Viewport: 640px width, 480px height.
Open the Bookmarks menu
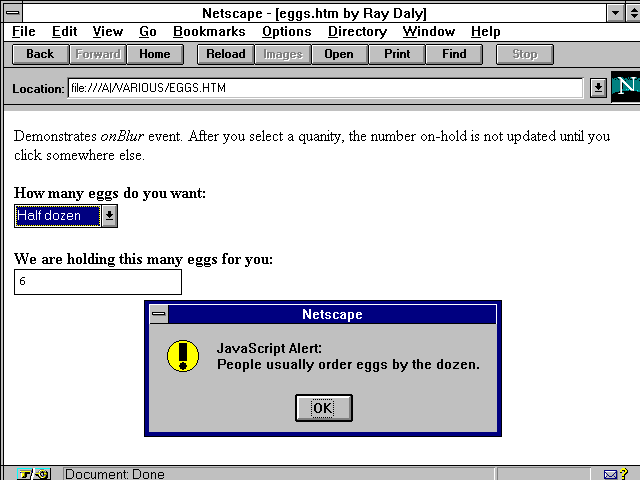click(208, 32)
